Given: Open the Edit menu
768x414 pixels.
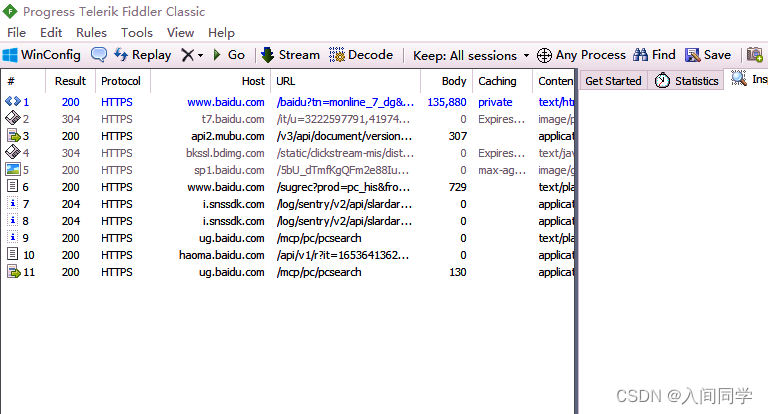Looking at the screenshot, I should [51, 33].
